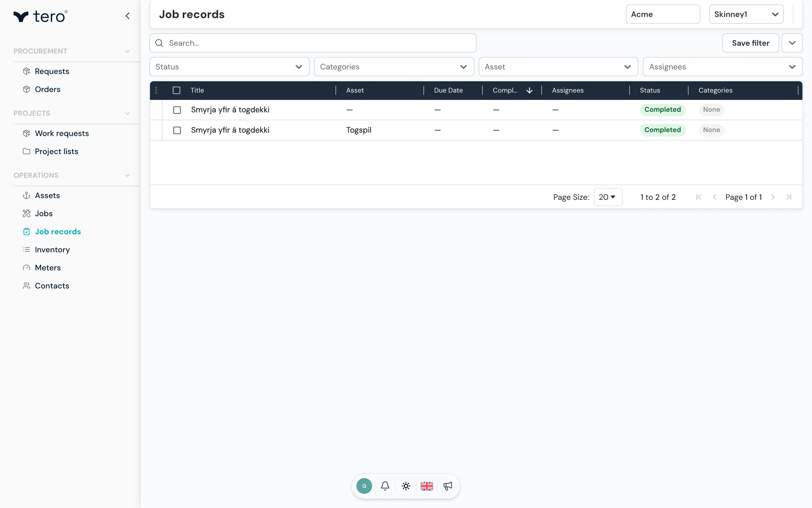
Task: Click the Acme company field
Action: click(663, 14)
